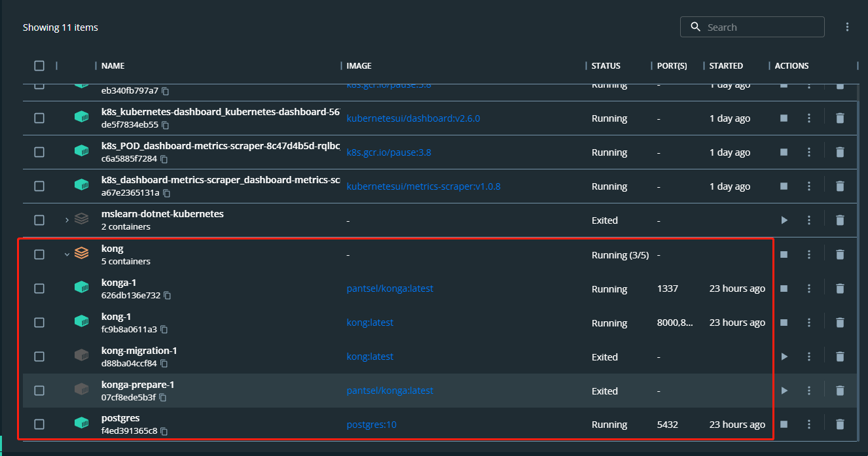Sort containers by the Name column
Image resolution: width=868 pixels, height=456 pixels.
point(113,66)
